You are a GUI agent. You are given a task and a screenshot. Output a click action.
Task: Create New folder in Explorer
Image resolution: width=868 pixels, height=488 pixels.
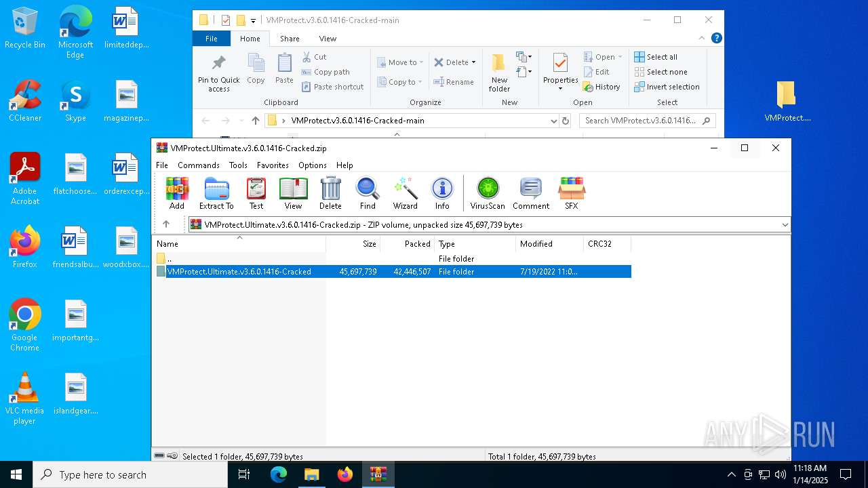[499, 73]
